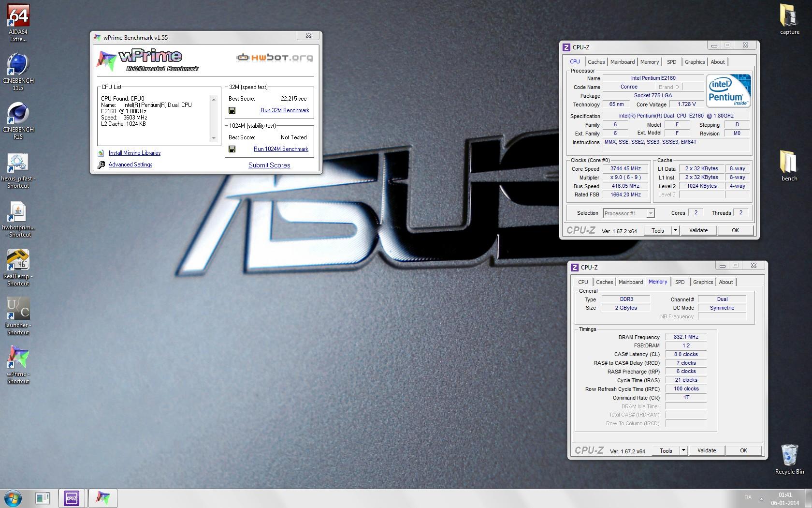Run the 1024M benchmark

click(x=281, y=149)
